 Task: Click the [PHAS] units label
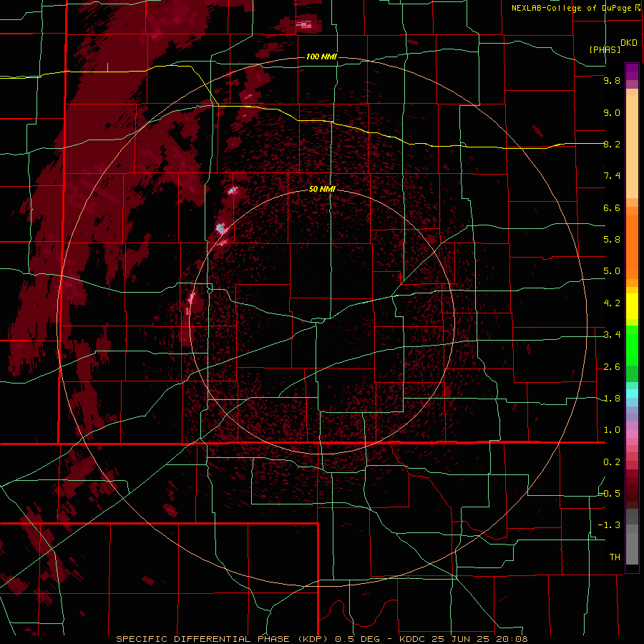tap(605, 49)
